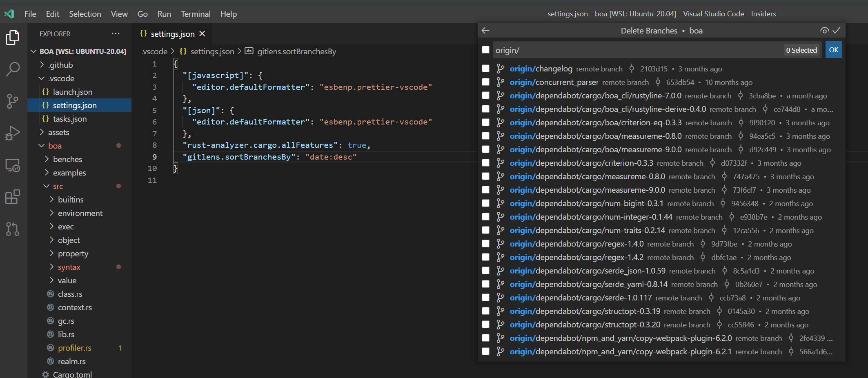This screenshot has height=378, width=868.
Task: Click the Explorer icon in activity bar
Action: (x=13, y=37)
